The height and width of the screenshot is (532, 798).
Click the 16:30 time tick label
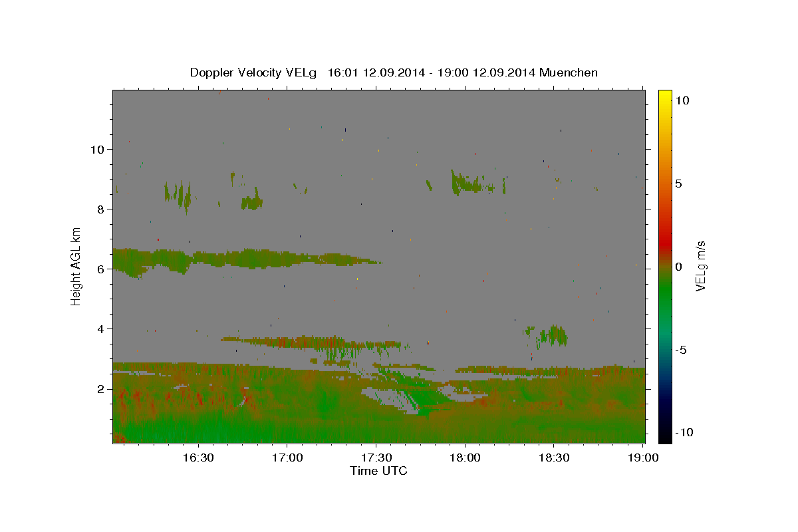198,458
